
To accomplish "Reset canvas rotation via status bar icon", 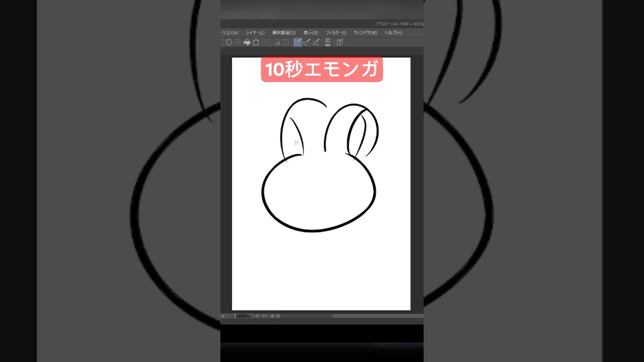I will click(x=272, y=316).
